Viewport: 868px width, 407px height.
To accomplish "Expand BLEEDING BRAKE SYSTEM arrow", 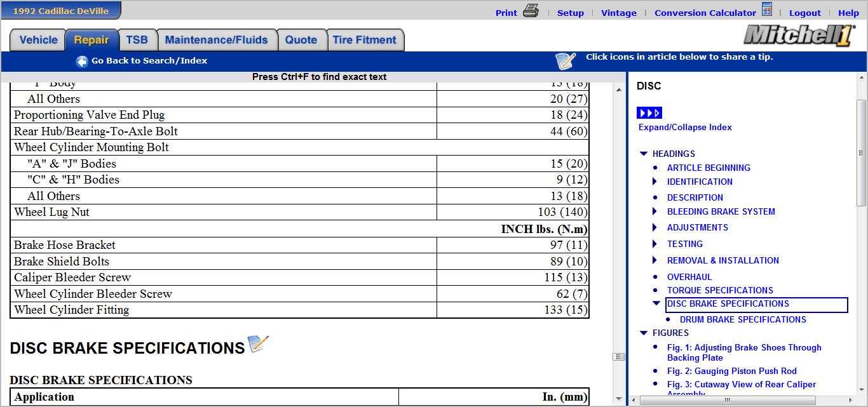I will tap(655, 211).
